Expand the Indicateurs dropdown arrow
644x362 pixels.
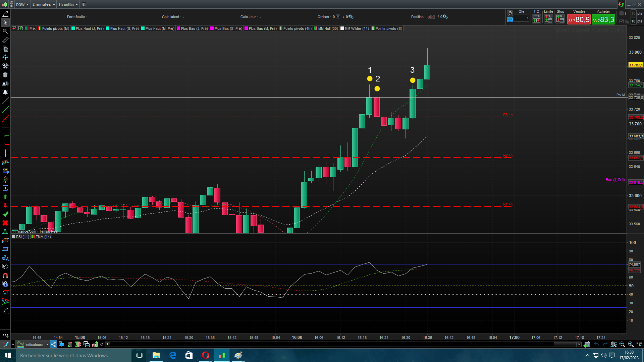point(47,344)
